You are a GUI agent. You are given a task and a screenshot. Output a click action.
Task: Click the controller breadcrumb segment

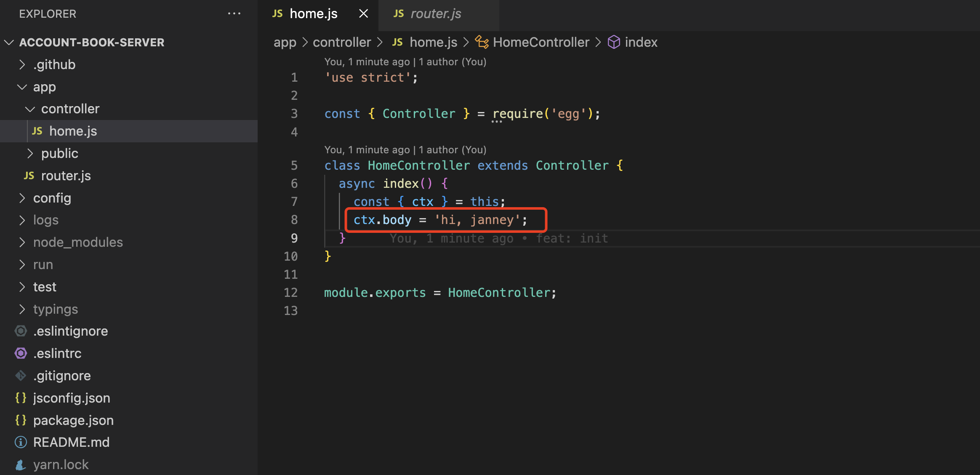[x=342, y=42]
